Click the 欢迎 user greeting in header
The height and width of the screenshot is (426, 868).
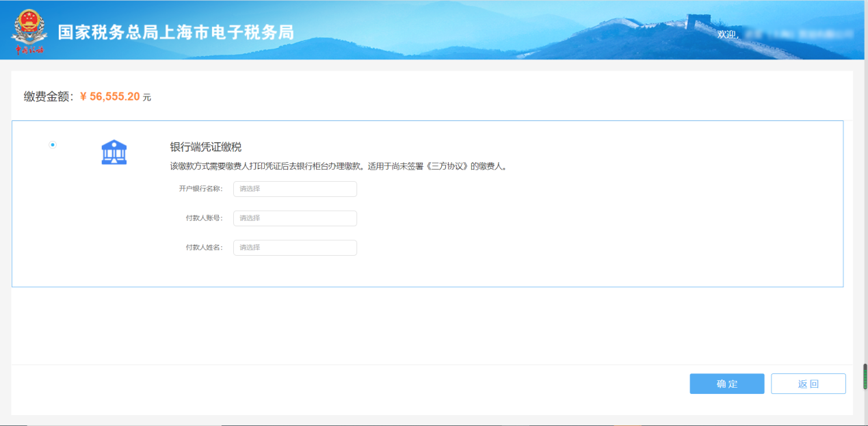727,34
